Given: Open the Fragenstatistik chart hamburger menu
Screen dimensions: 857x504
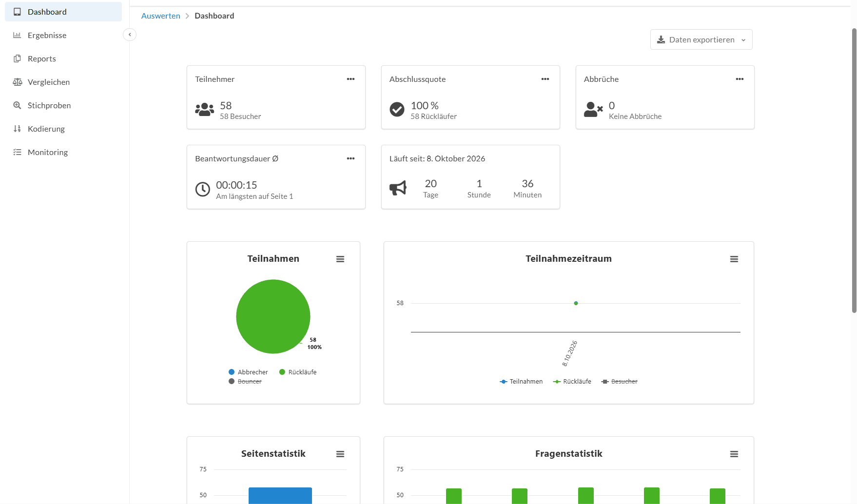Looking at the screenshot, I should [x=734, y=454].
